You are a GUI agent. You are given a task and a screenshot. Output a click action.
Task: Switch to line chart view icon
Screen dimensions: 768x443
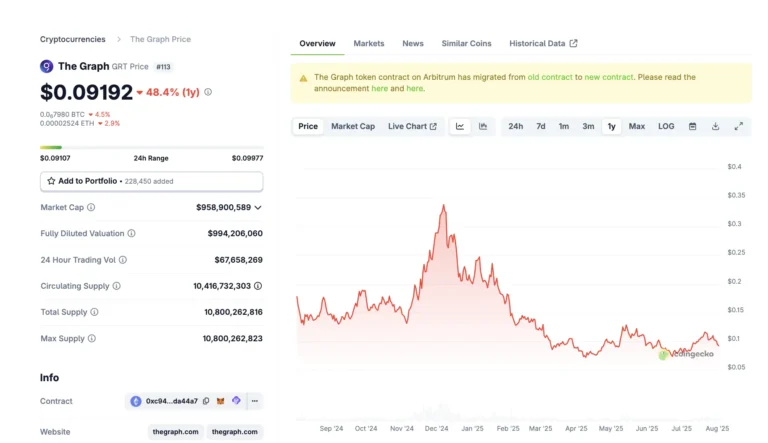(x=460, y=126)
